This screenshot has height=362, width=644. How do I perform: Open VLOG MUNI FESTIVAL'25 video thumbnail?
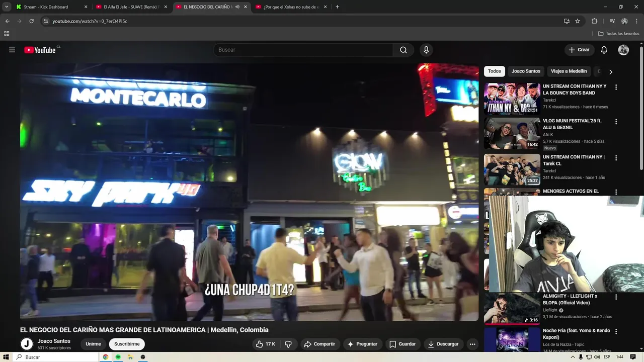click(x=512, y=134)
